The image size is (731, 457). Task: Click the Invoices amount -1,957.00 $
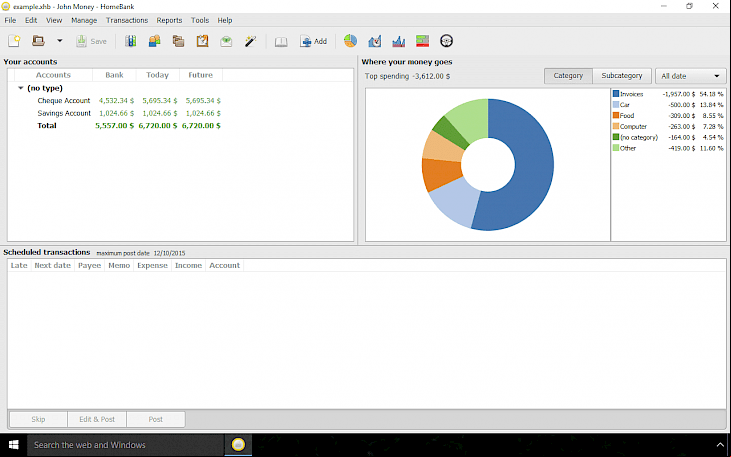(x=679, y=94)
